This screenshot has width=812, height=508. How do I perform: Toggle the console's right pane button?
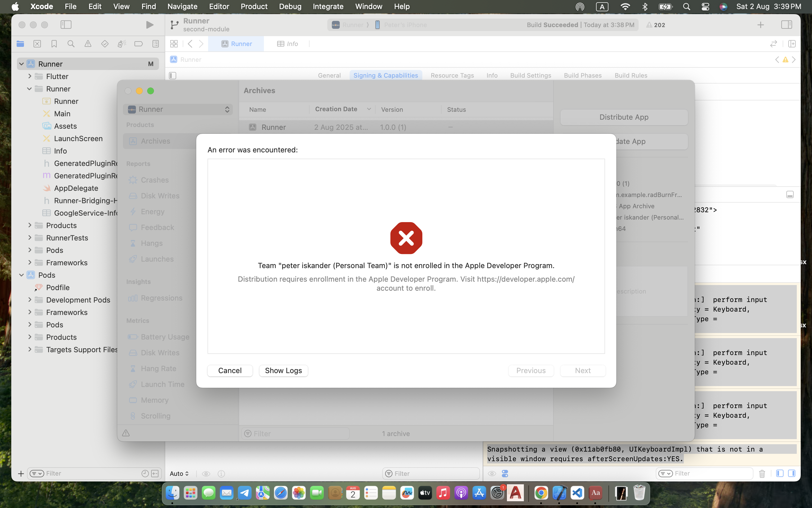pos(791,473)
